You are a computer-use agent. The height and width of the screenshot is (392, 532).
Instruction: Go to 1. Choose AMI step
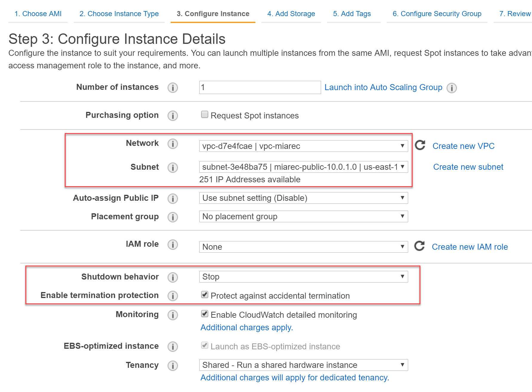(x=38, y=14)
